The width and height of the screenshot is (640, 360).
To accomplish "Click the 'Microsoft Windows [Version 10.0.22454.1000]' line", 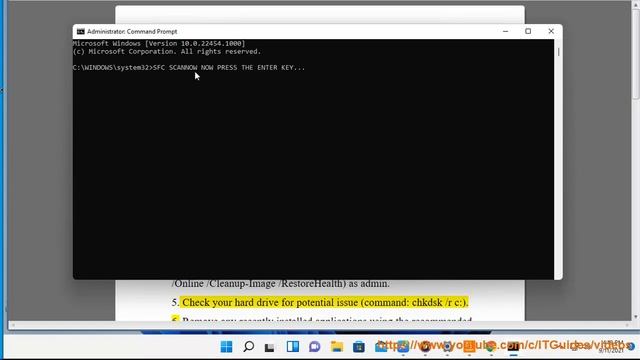I will point(159,43).
